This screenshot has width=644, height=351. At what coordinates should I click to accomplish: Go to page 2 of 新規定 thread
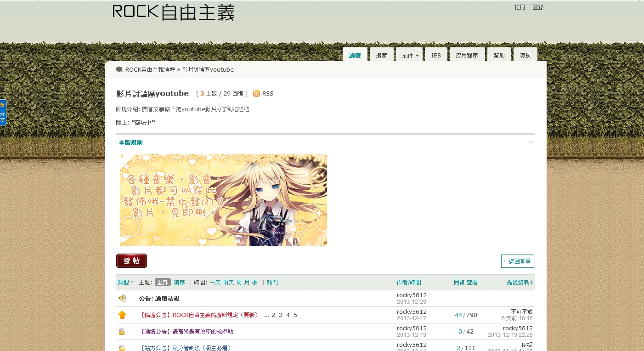[273, 315]
